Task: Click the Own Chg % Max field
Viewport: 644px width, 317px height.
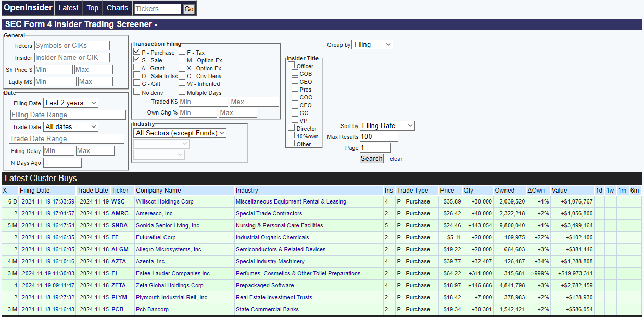Action: point(238,112)
